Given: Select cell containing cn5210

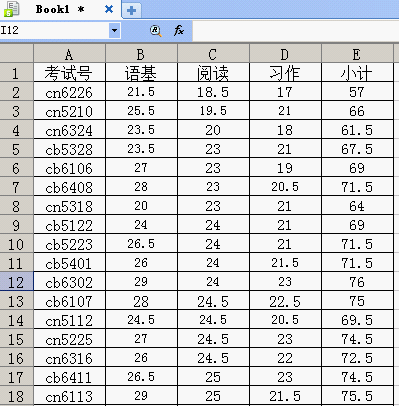Looking at the screenshot, I should [x=69, y=110].
